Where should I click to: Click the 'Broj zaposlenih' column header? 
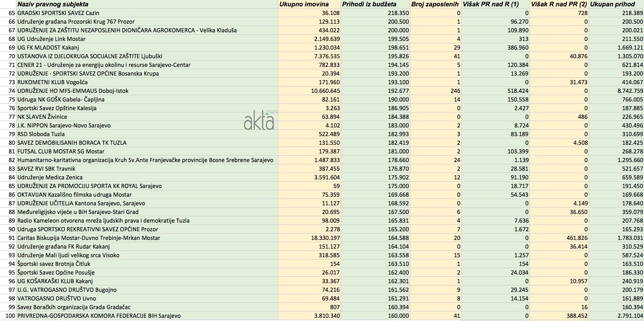pos(435,4)
